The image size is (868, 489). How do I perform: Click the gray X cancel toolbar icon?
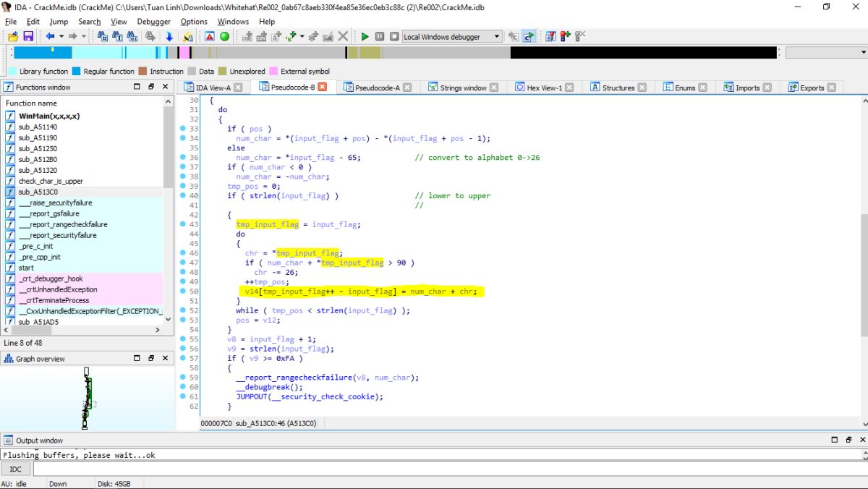(x=343, y=36)
